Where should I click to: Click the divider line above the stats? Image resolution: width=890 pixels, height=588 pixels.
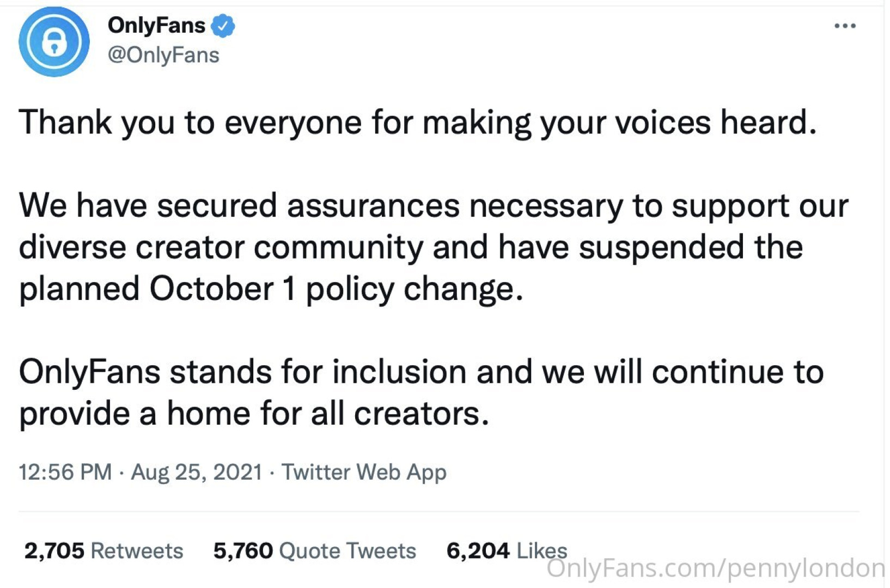click(438, 512)
